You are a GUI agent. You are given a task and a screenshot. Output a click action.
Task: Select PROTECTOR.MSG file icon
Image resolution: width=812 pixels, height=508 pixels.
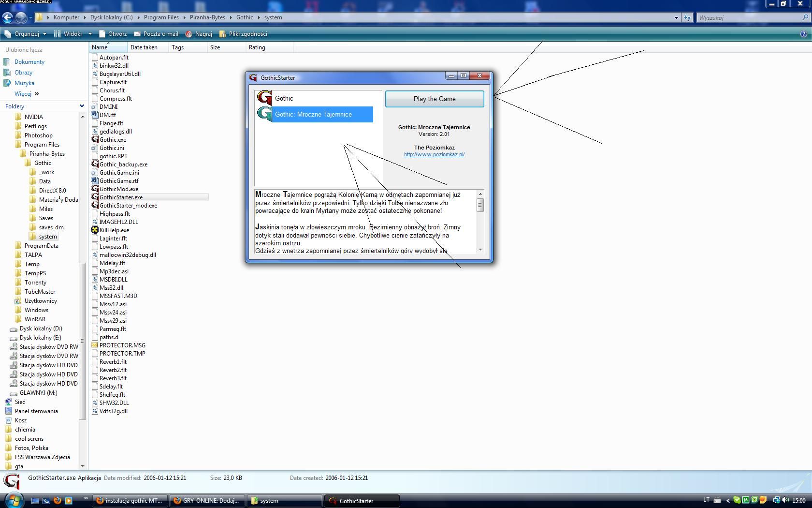[x=95, y=345]
